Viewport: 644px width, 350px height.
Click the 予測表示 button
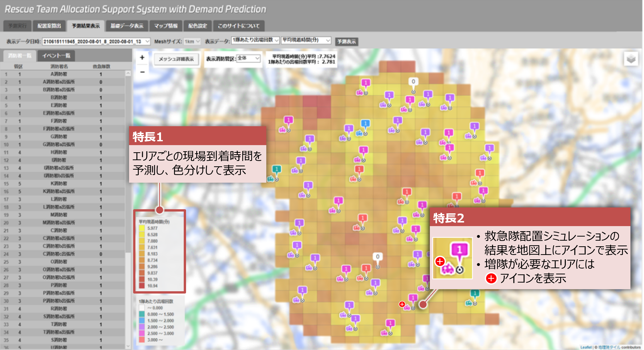(347, 41)
